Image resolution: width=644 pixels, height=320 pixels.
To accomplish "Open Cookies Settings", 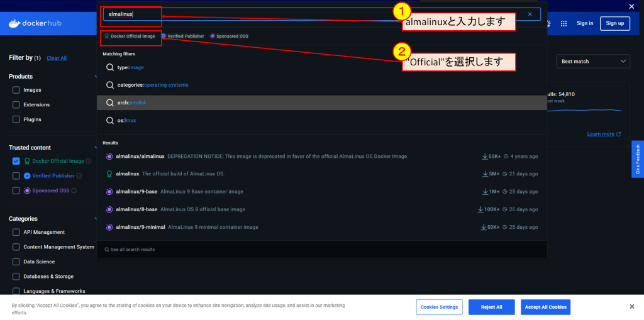I will tap(439, 307).
